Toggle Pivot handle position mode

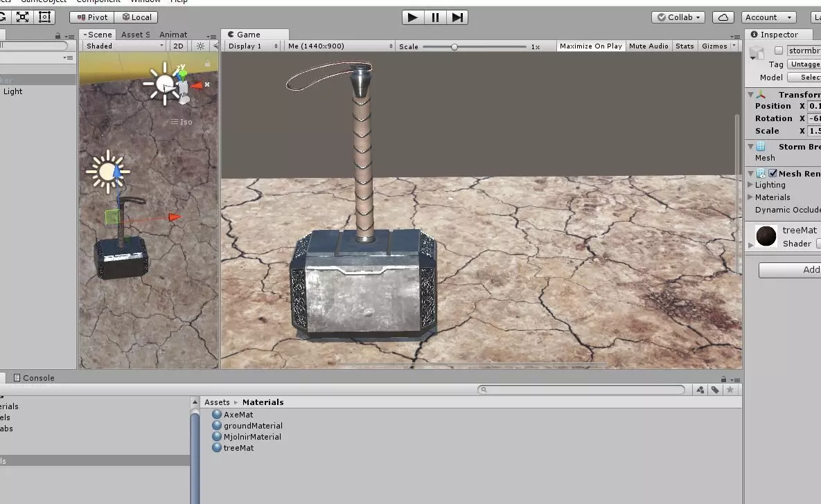point(92,17)
